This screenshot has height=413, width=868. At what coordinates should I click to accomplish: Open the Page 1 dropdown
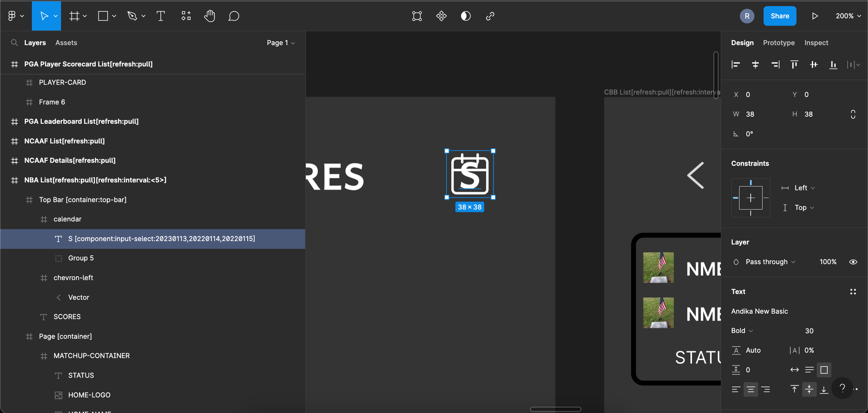tap(281, 43)
